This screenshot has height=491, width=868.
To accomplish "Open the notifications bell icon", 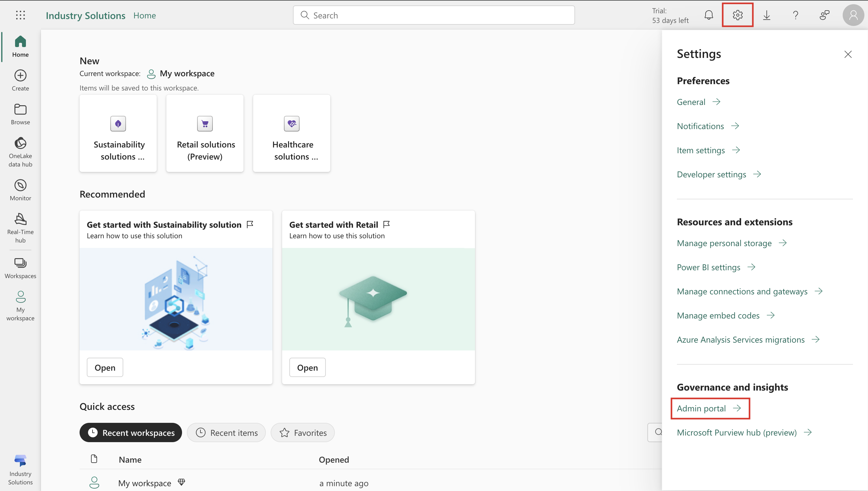I will coord(709,15).
